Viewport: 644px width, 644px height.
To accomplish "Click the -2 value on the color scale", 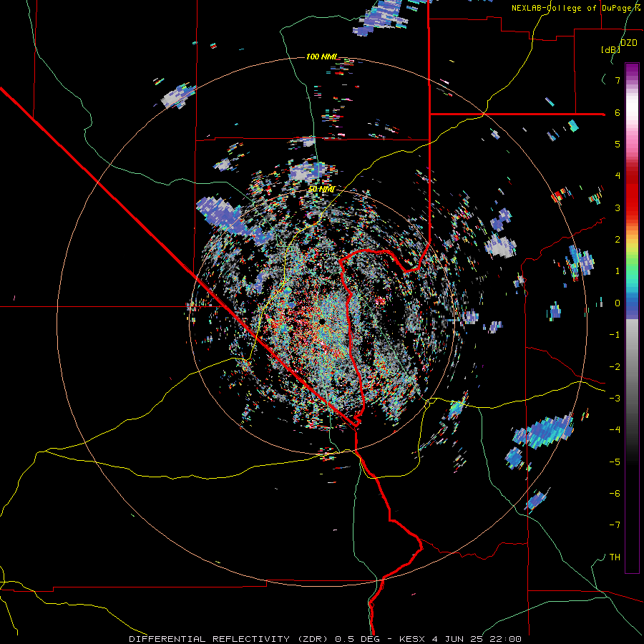I will pyautogui.click(x=615, y=366).
